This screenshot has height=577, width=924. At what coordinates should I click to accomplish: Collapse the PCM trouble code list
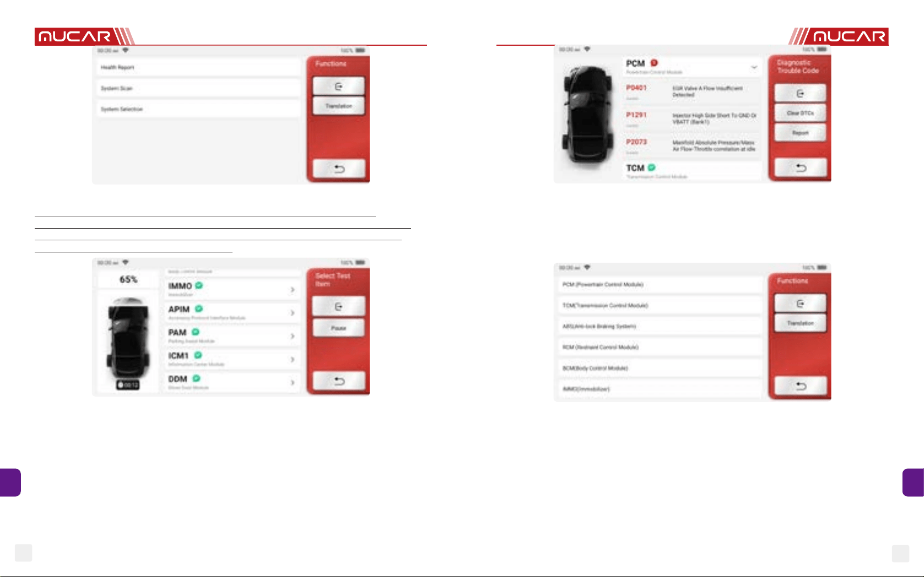pos(754,67)
